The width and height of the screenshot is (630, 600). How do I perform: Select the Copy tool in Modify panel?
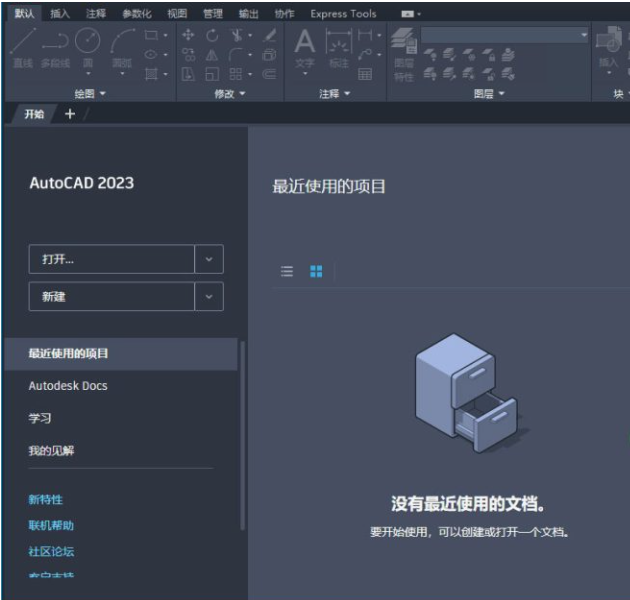(188, 55)
